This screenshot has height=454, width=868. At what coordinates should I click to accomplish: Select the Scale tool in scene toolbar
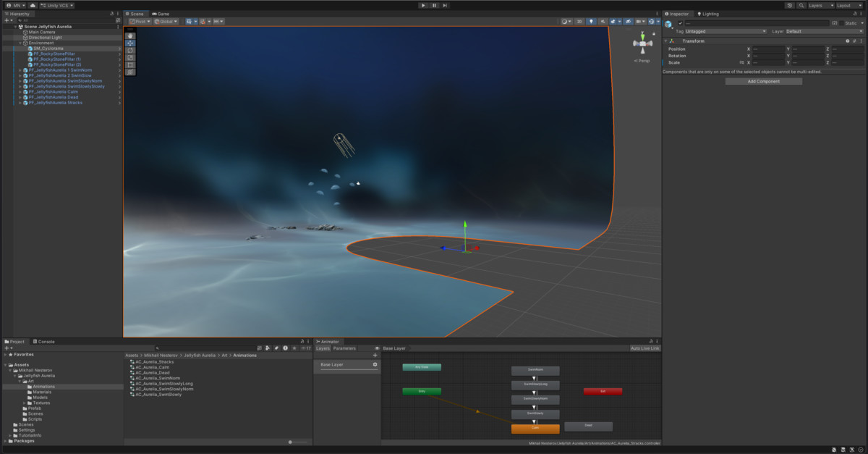pyautogui.click(x=130, y=57)
